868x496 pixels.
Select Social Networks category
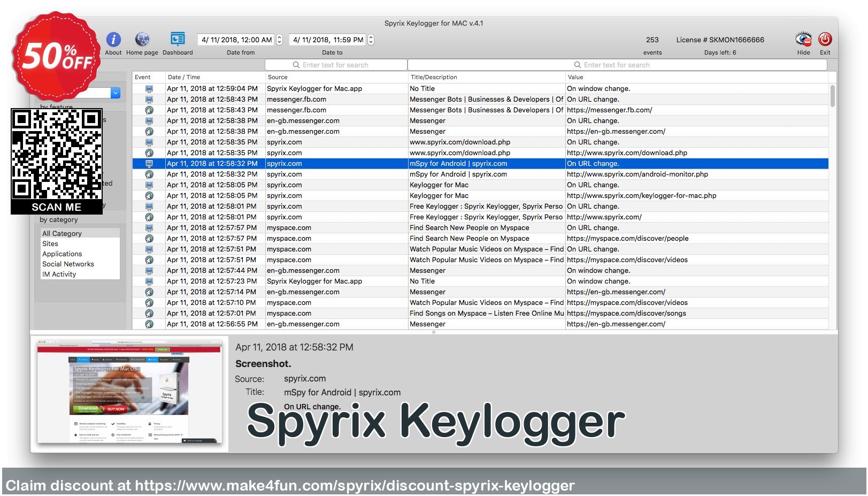[x=80, y=264]
